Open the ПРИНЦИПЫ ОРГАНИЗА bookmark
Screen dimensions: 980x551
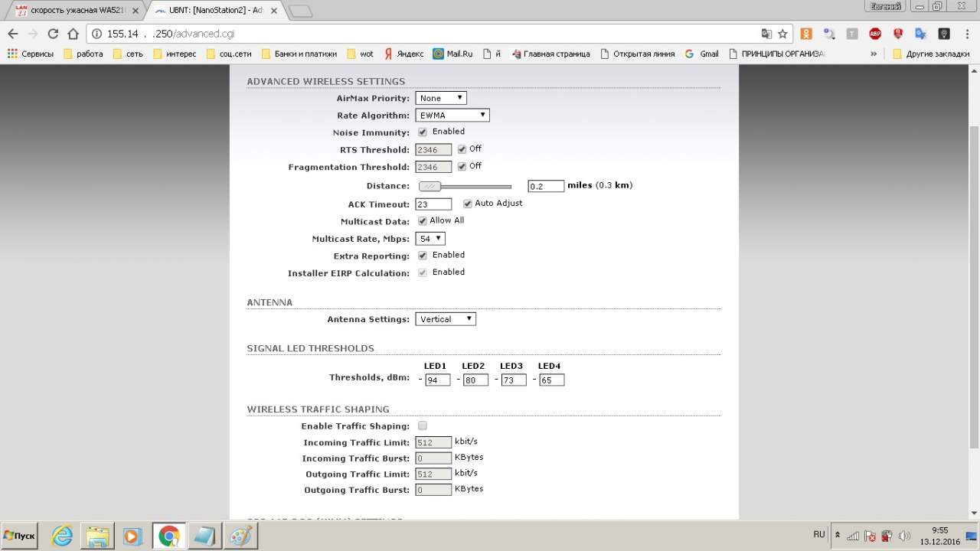[777, 54]
